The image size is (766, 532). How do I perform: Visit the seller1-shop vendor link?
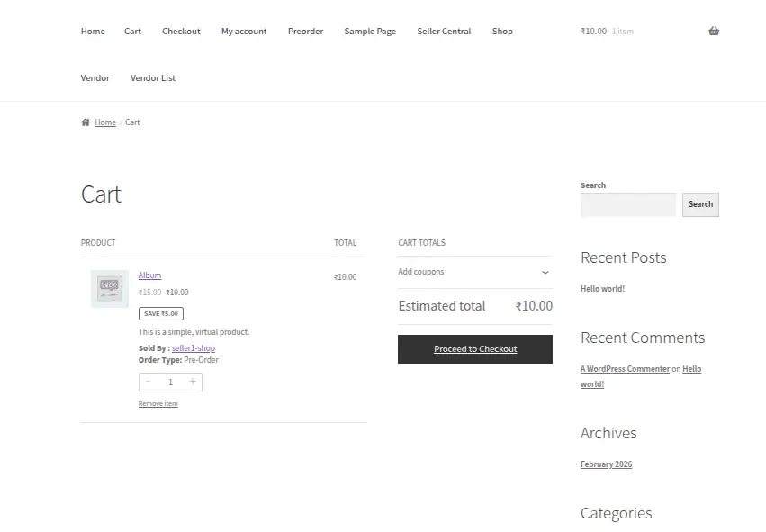coord(194,348)
